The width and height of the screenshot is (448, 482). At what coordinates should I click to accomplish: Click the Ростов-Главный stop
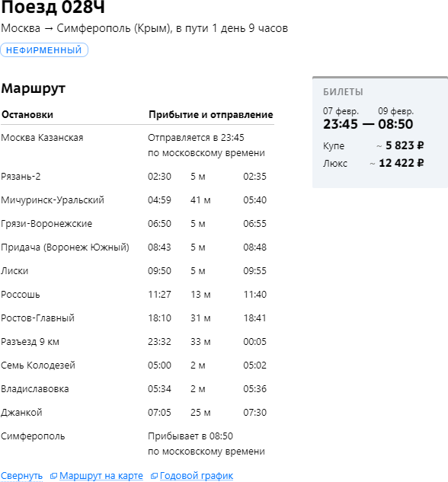(x=37, y=318)
